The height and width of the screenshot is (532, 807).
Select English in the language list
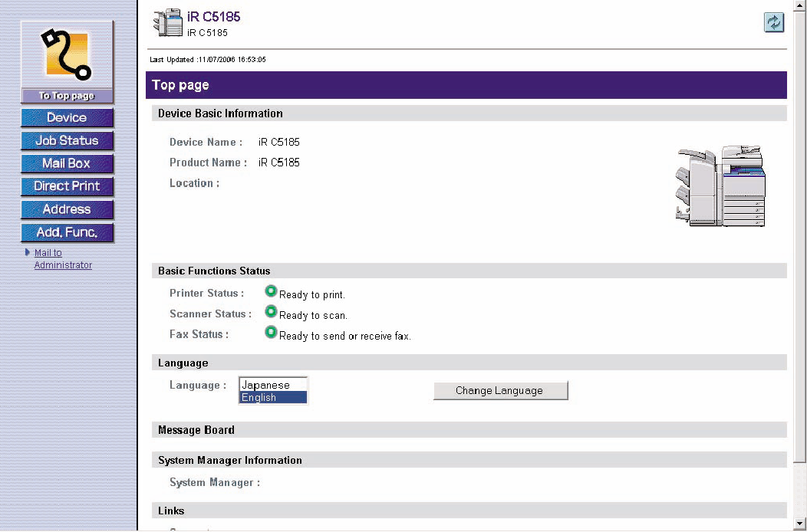tap(273, 397)
